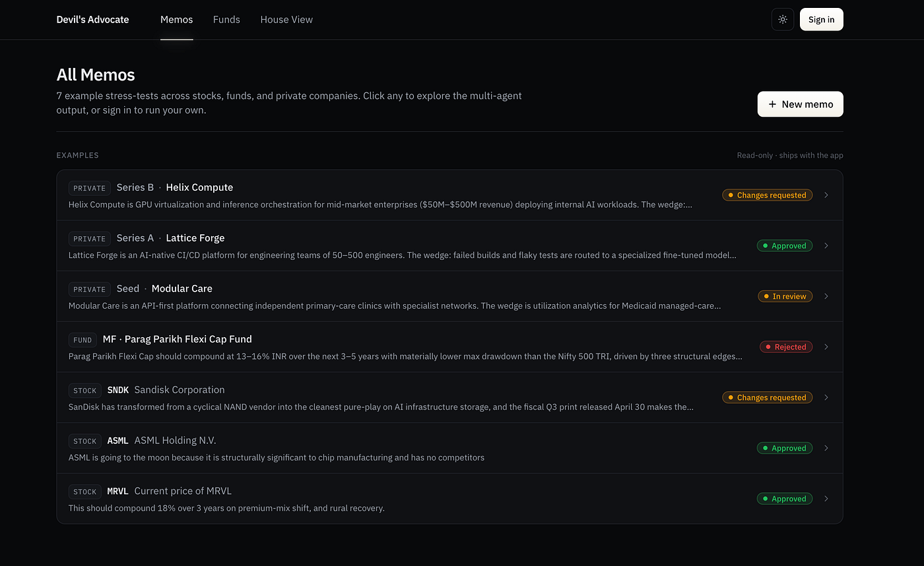924x566 pixels.
Task: Click the 7 example stress-tests intro text
Action: pyautogui.click(x=289, y=103)
